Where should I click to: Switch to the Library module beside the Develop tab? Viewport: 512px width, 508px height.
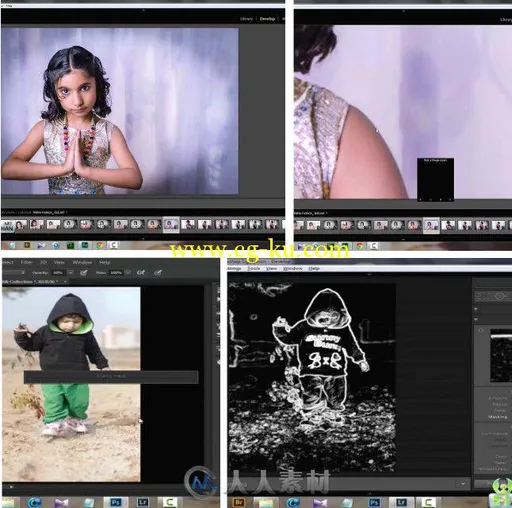click(x=246, y=19)
